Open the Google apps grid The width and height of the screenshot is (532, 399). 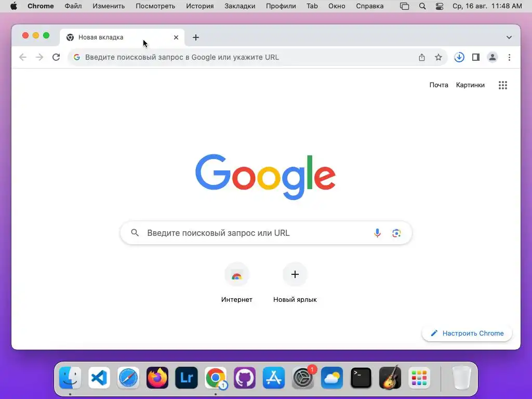coord(503,85)
